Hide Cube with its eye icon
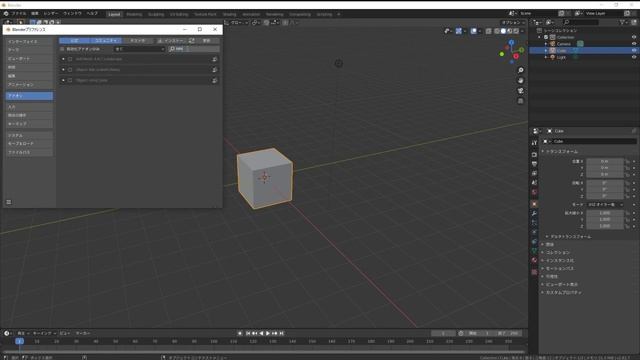Screen dimensions: 640x360 (634, 51)
